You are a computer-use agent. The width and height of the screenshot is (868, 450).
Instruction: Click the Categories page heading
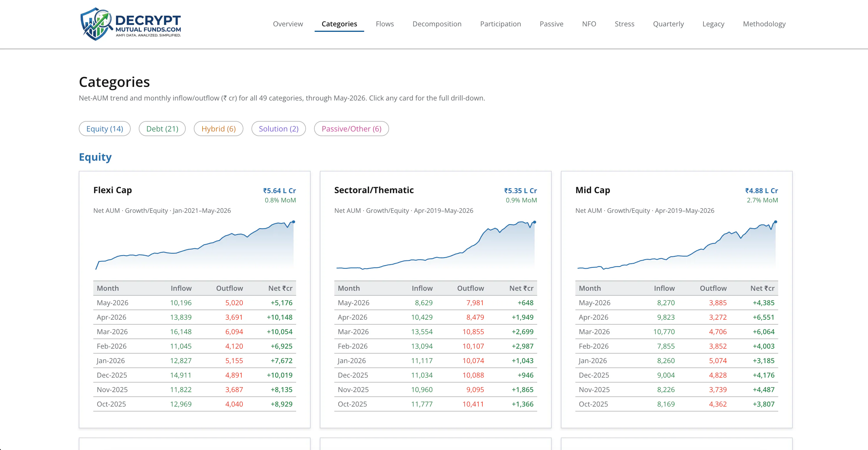coord(114,82)
